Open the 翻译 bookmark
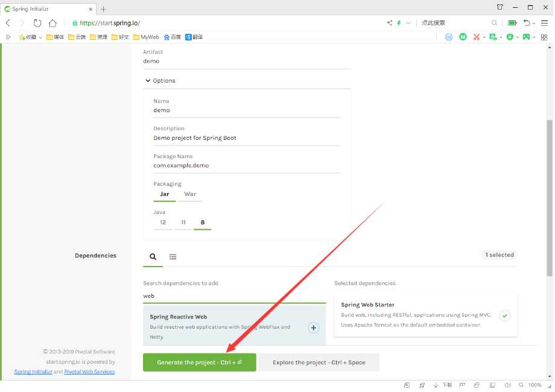The image size is (555, 392). click(194, 37)
